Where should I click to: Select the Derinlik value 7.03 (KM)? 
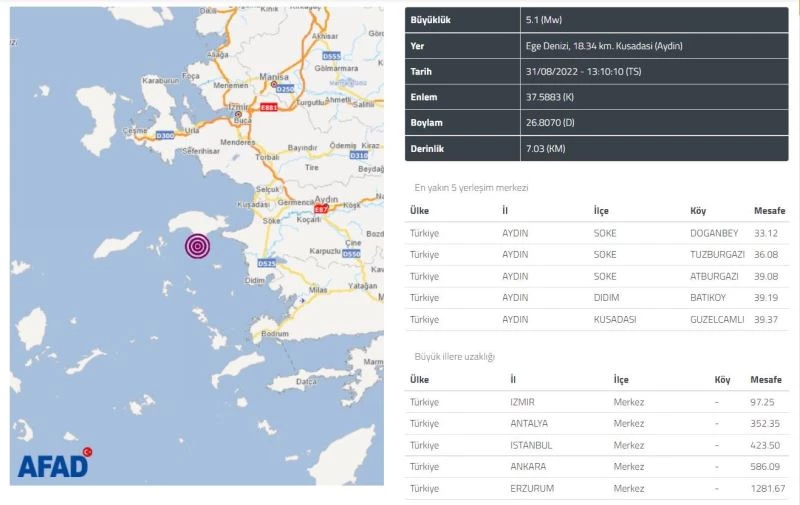(x=543, y=149)
